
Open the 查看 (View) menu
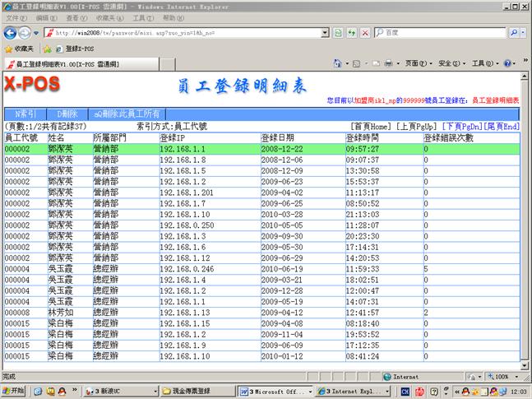pyautogui.click(x=73, y=17)
